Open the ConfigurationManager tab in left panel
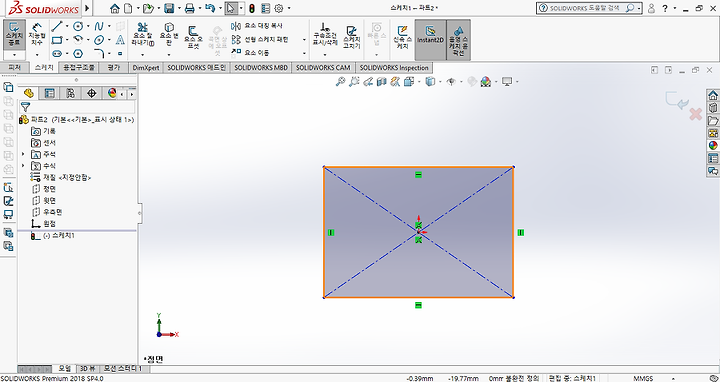The height and width of the screenshot is (382, 720). pos(70,93)
